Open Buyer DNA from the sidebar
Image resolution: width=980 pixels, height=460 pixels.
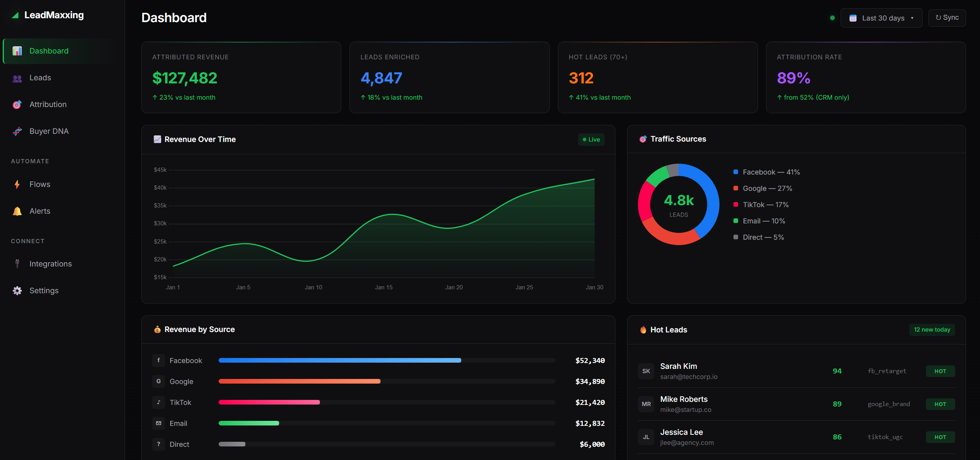pos(49,131)
